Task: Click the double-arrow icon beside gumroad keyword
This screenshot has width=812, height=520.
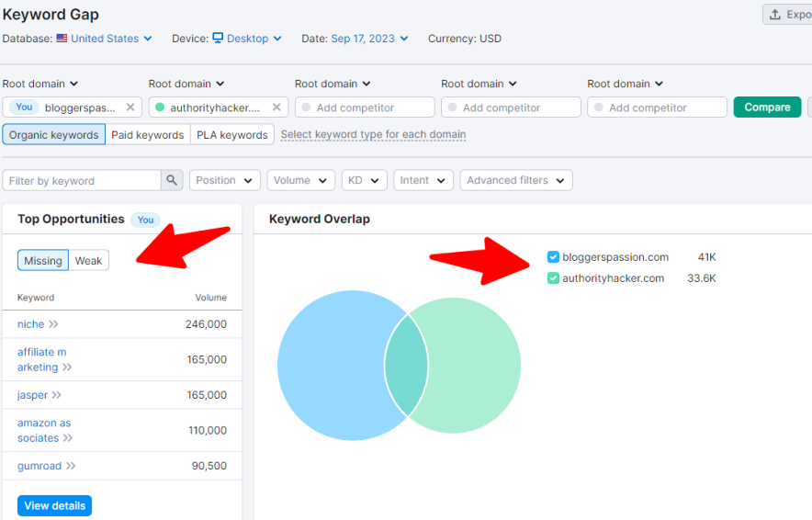Action: pyautogui.click(x=71, y=466)
